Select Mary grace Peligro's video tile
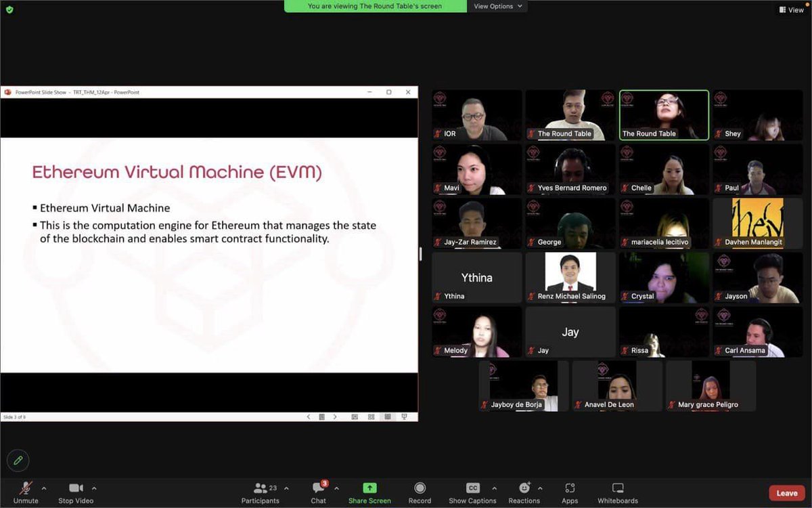 [x=711, y=386]
